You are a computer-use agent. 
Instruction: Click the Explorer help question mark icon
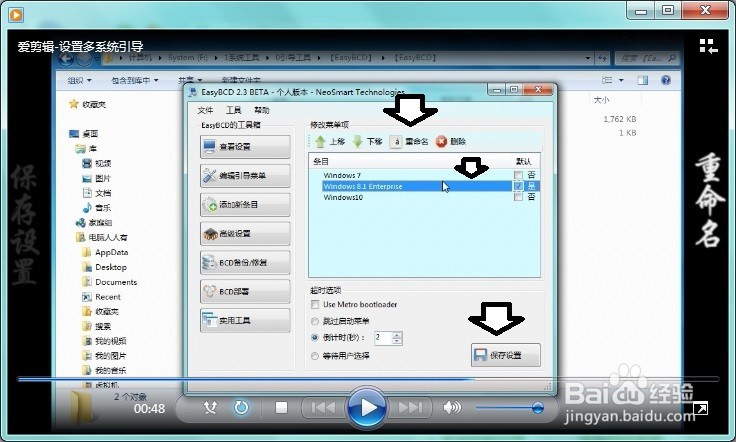click(x=666, y=81)
